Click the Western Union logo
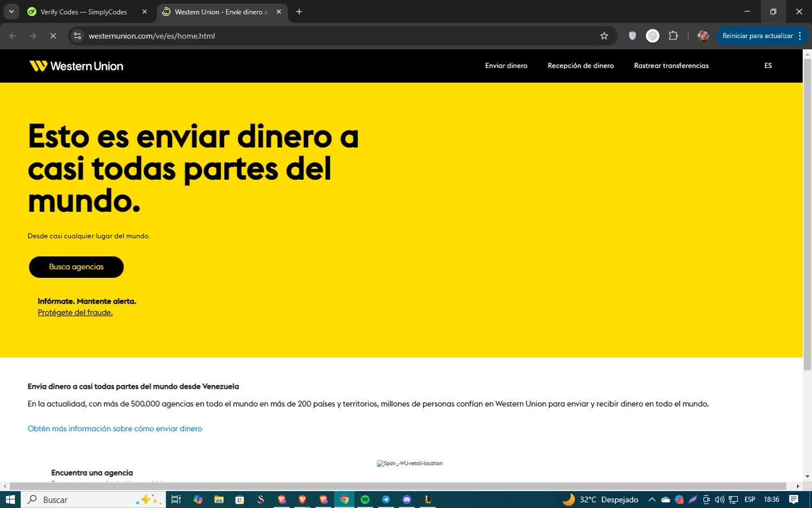The image size is (812, 508). [x=76, y=66]
